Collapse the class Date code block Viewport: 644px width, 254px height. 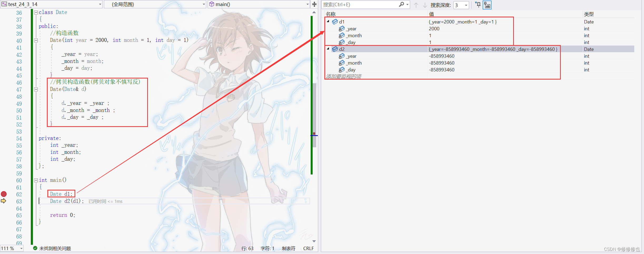[36, 12]
